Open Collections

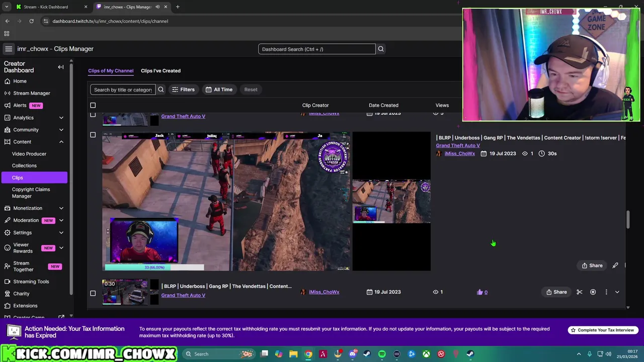24,165
